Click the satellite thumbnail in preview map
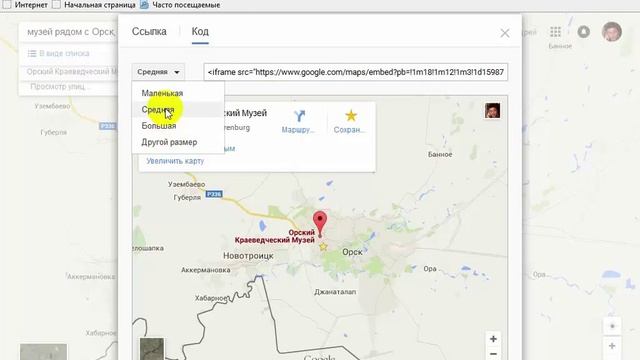 point(152,349)
